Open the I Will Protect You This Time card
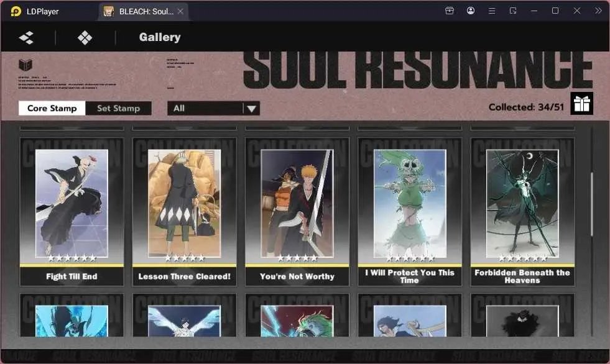The image size is (610, 364). (410, 212)
